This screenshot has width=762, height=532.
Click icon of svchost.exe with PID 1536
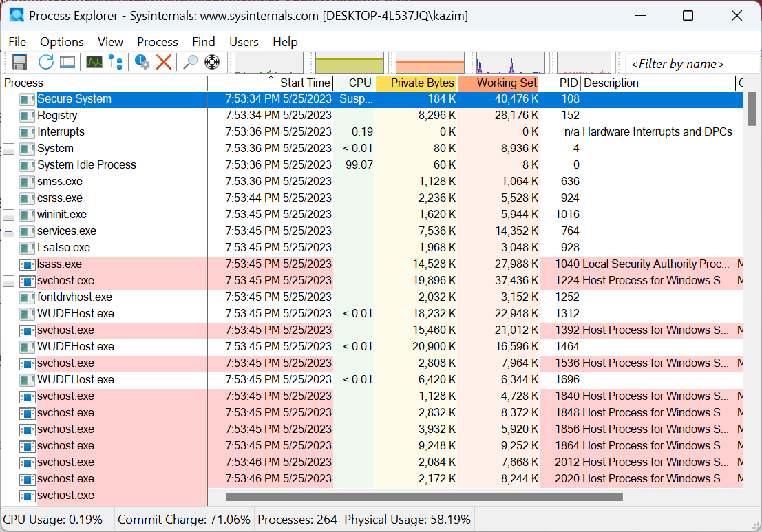click(x=28, y=363)
